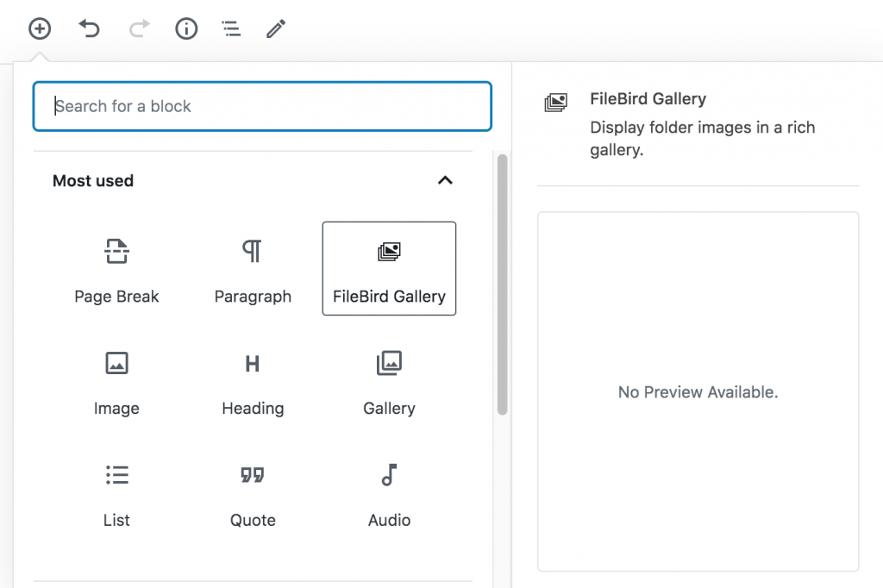This screenshot has width=883, height=588.
Task: Insert a List block
Action: (116, 493)
